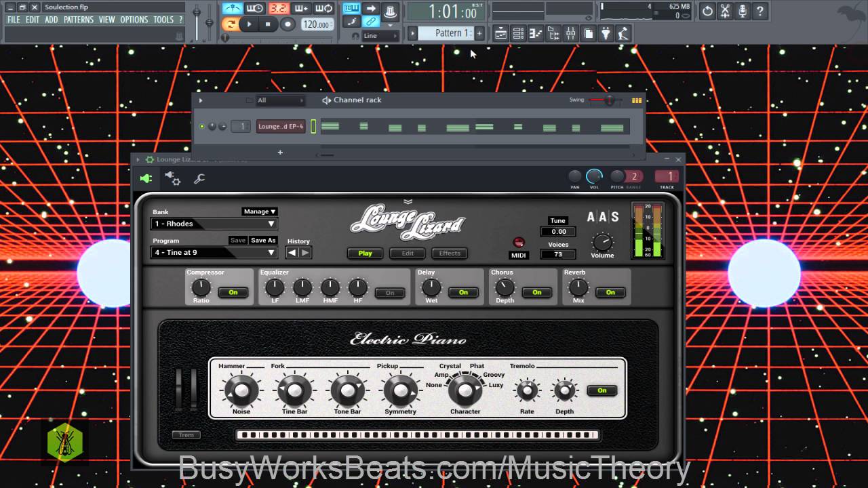Screen dimensions: 868x488
Task: Toggle the Compressor On button
Action: pos(233,292)
